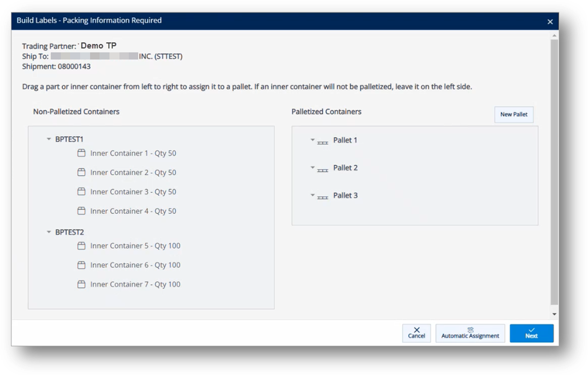
Task: Expand Pallet 2 using its chevron
Action: coord(312,167)
